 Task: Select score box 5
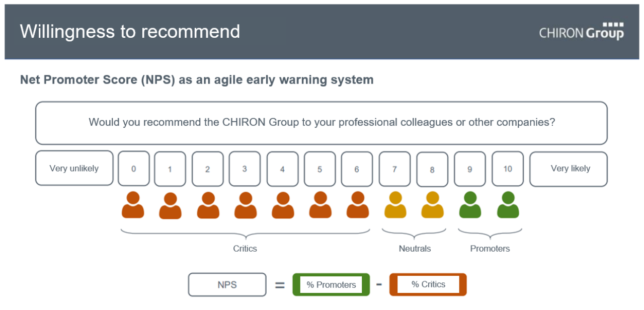(x=320, y=169)
